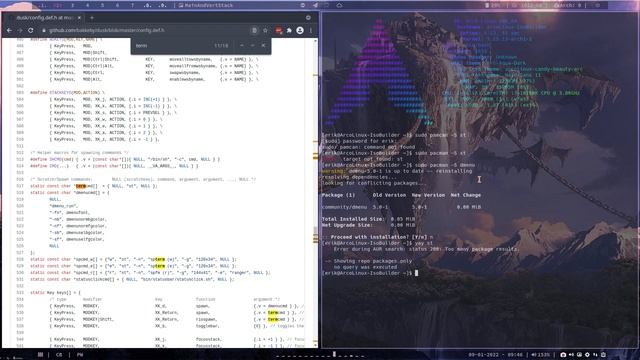Click the grid icon in bottom bar
640x360 pixels.
[x=40, y=355]
